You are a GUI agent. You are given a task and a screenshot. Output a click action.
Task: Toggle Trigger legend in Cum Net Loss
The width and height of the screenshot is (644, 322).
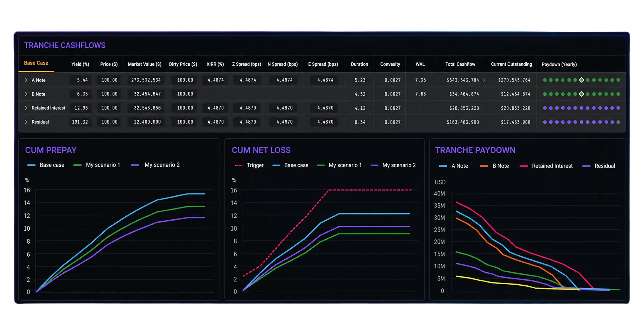pos(249,165)
